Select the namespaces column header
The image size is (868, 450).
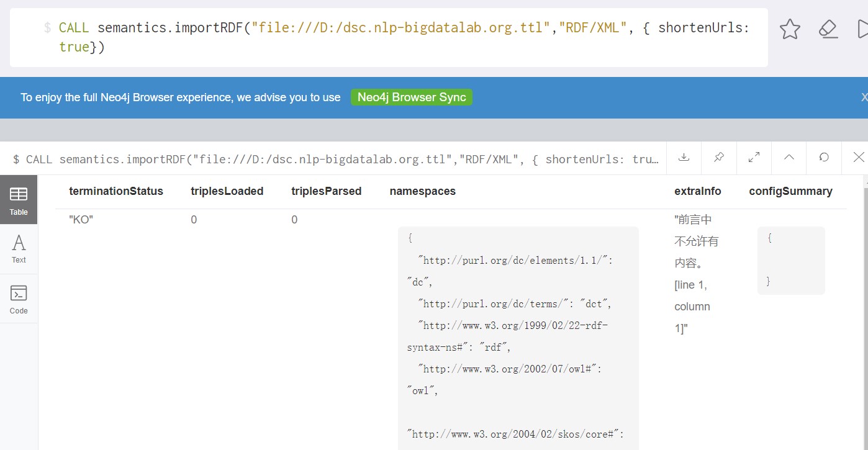[x=423, y=191]
